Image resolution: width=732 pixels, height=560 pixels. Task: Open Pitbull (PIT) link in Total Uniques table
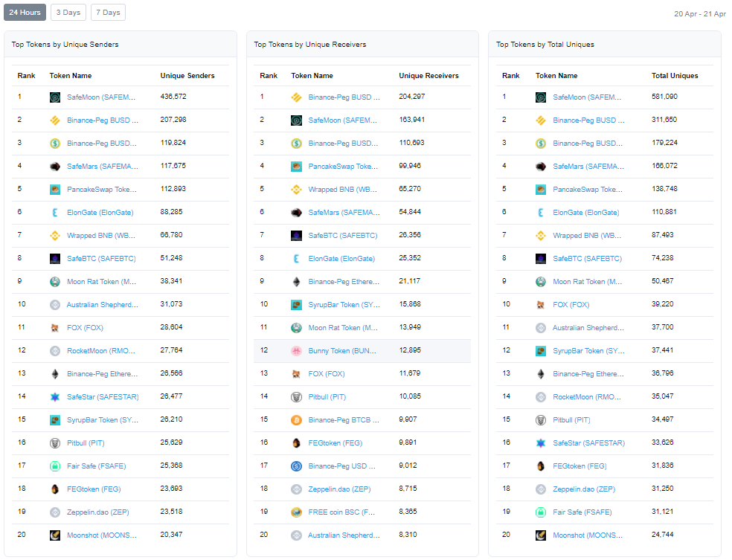coord(571,420)
